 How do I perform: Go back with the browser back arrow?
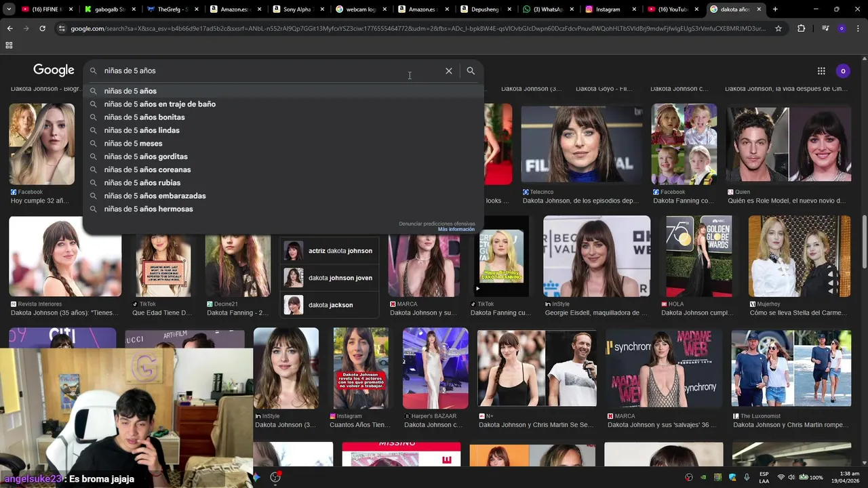(9, 28)
